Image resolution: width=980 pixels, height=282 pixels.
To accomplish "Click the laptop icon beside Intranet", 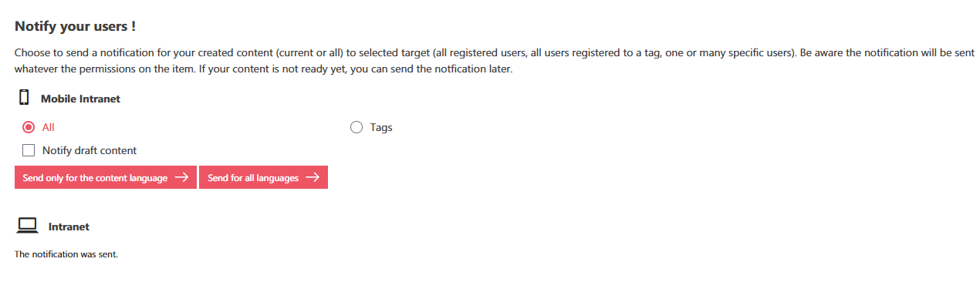I will (x=28, y=226).
